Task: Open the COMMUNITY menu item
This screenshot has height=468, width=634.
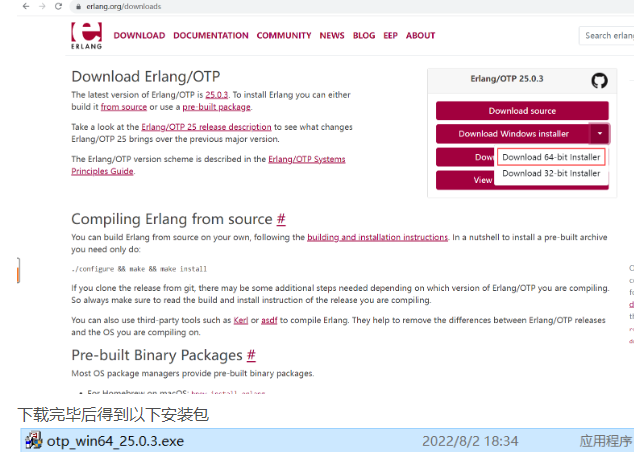Action: point(284,36)
